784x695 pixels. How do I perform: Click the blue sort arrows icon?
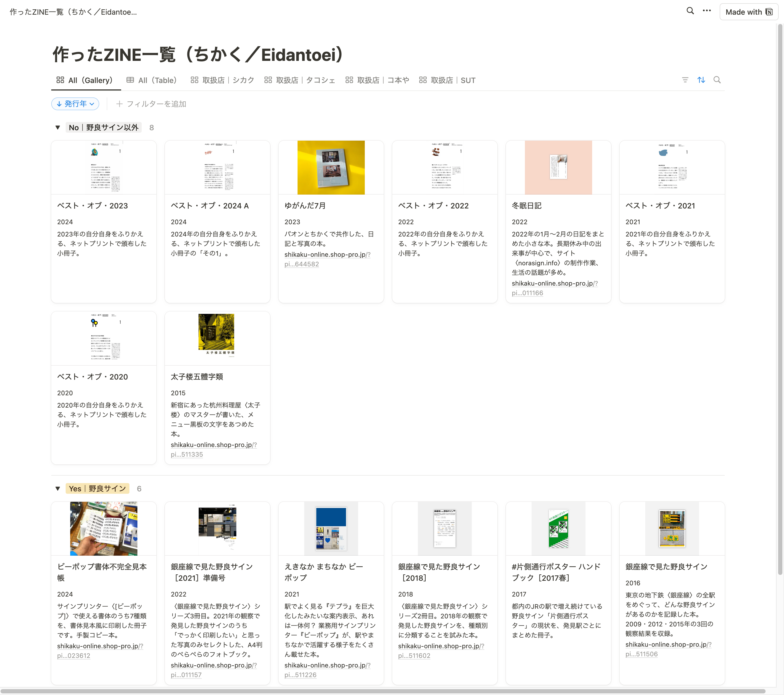(701, 80)
